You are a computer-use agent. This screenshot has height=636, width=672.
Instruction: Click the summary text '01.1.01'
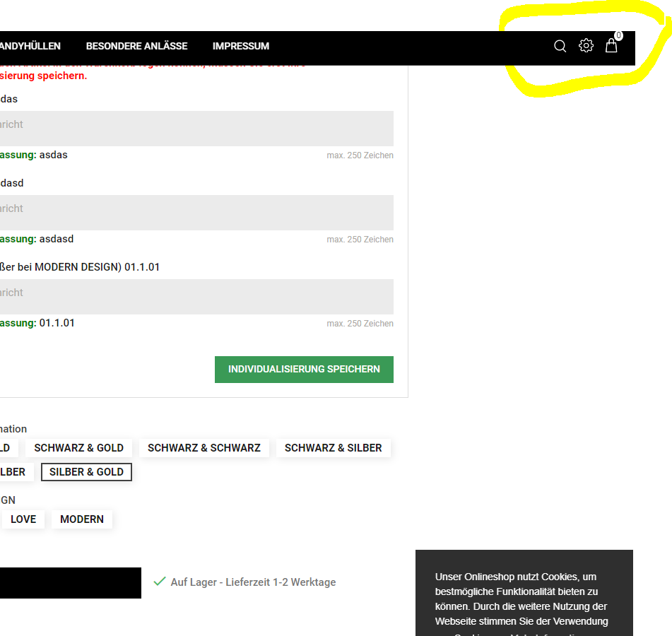57,323
